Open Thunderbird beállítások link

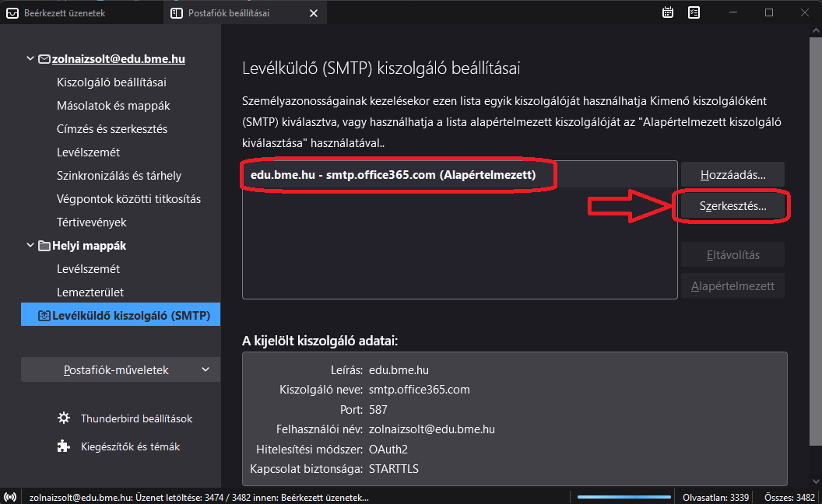tap(136, 418)
